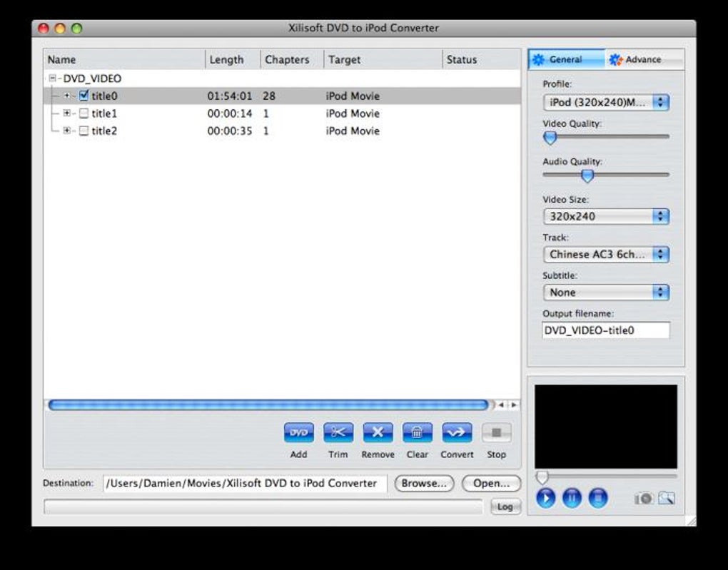Check the title0 checkbox
Screen dimensions: 728x570
pyautogui.click(x=84, y=96)
